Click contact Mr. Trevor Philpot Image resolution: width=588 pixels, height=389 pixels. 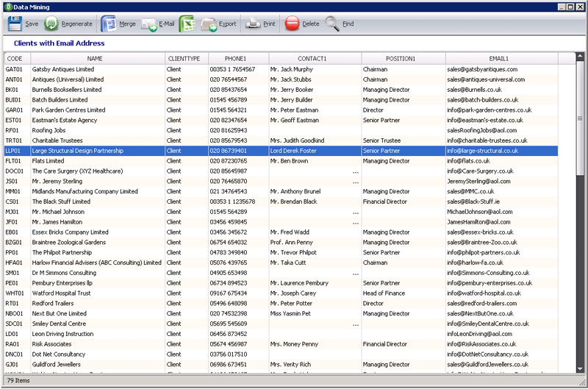pyautogui.click(x=293, y=252)
